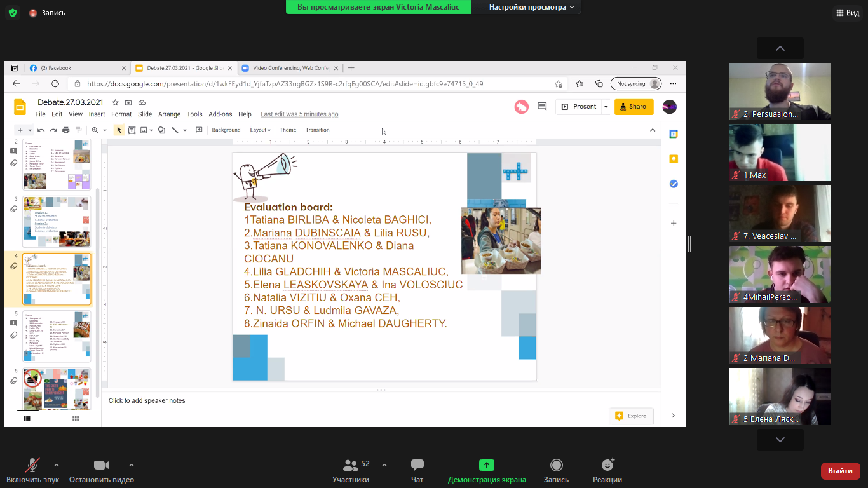This screenshot has width=868, height=488.
Task: Click the Record icon in Zoom toolbar
Action: click(556, 465)
